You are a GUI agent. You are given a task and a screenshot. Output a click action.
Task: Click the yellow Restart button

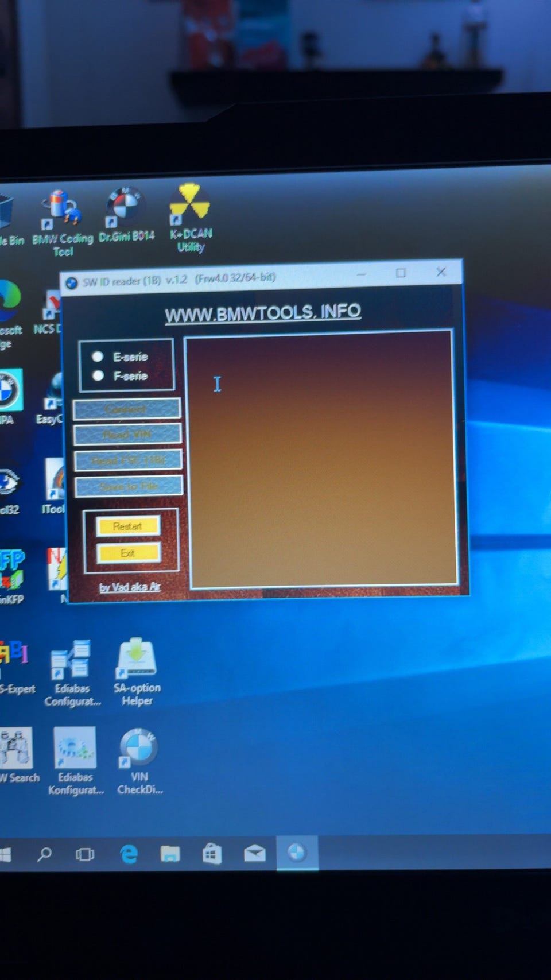coord(127,526)
